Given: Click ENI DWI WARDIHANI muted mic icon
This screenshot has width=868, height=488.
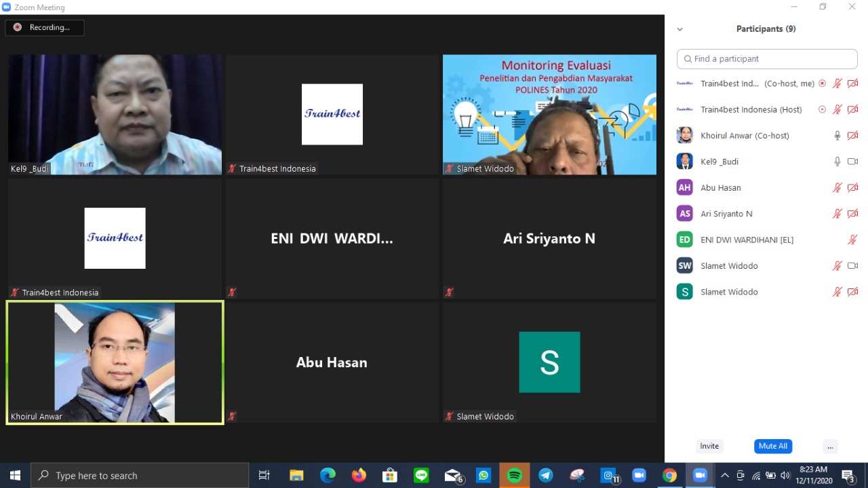Looking at the screenshot, I should [x=852, y=240].
